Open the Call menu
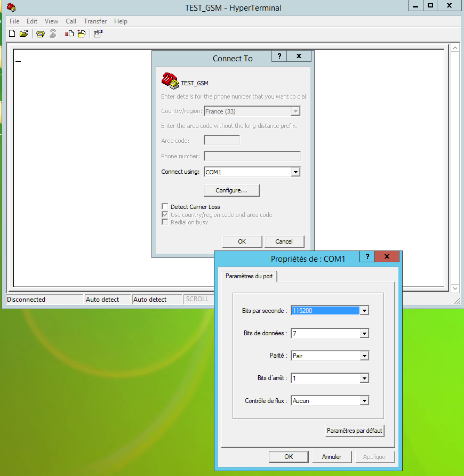 71,21
